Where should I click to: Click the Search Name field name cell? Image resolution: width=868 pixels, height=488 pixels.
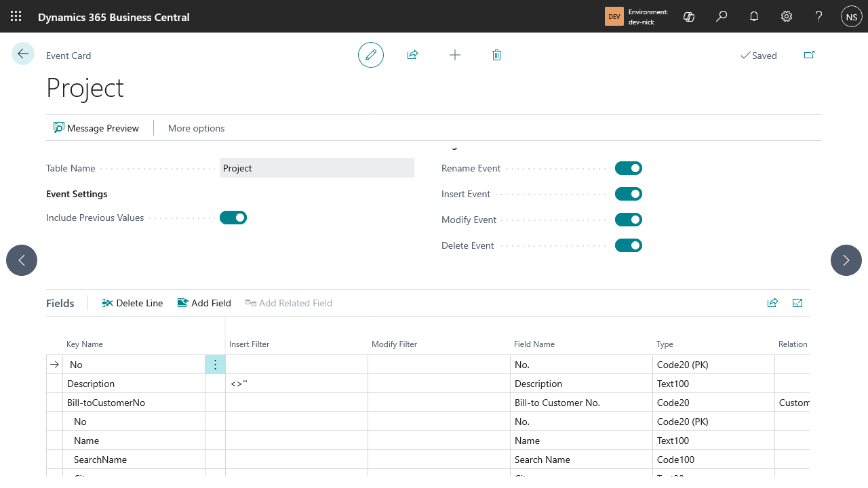click(x=581, y=460)
